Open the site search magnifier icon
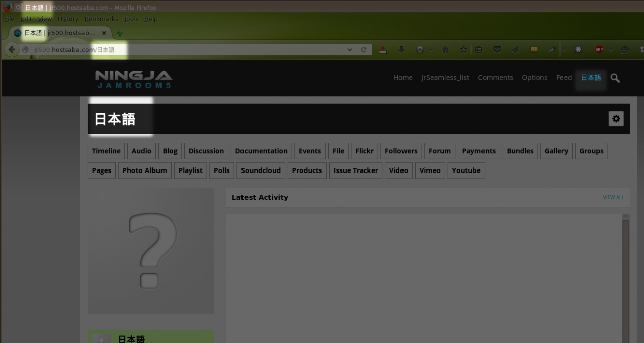The image size is (644, 343). (x=615, y=78)
